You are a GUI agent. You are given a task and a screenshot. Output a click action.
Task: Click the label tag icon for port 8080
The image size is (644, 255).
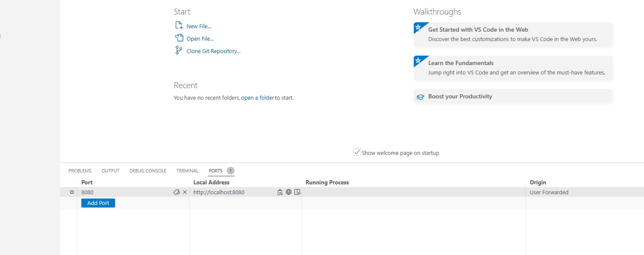click(176, 193)
